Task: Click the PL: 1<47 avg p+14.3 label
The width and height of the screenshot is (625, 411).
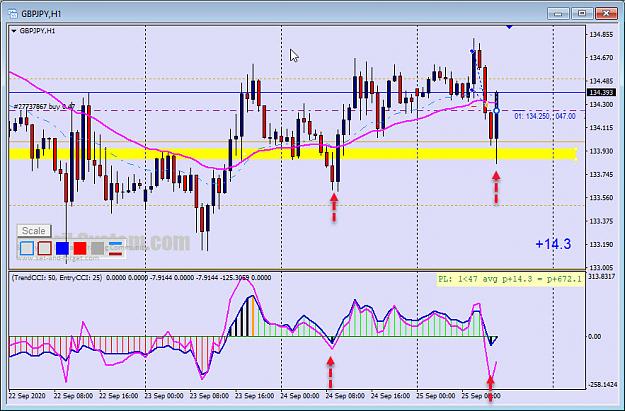Action: click(x=510, y=279)
